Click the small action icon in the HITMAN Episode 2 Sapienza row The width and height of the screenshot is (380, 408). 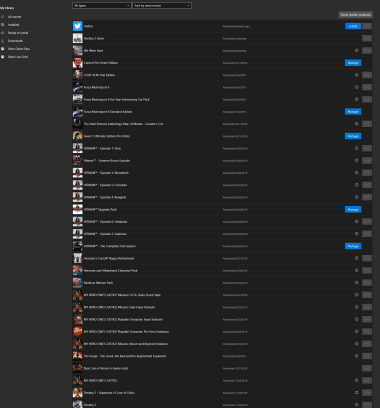(x=357, y=234)
